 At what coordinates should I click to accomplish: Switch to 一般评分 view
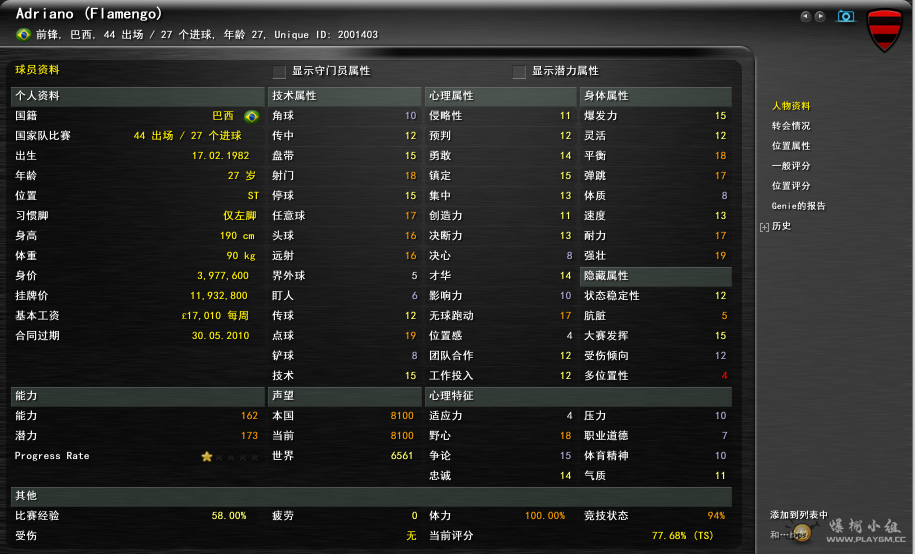791,166
